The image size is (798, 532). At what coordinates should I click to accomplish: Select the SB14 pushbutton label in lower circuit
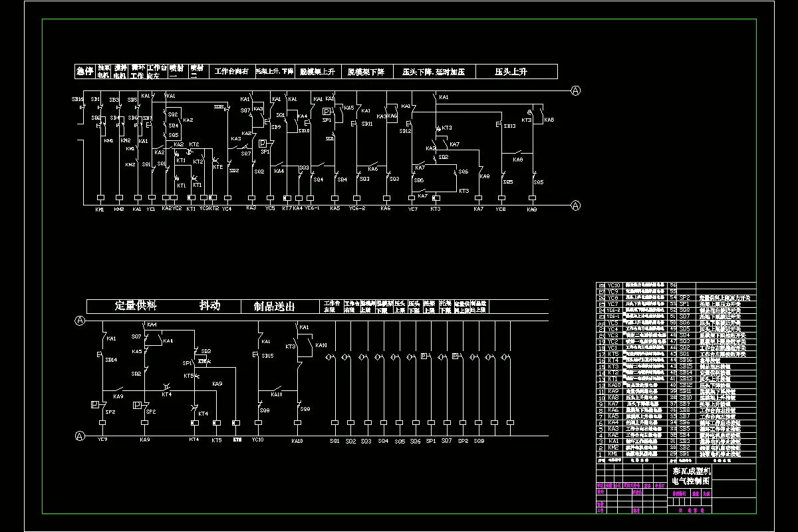111,359
